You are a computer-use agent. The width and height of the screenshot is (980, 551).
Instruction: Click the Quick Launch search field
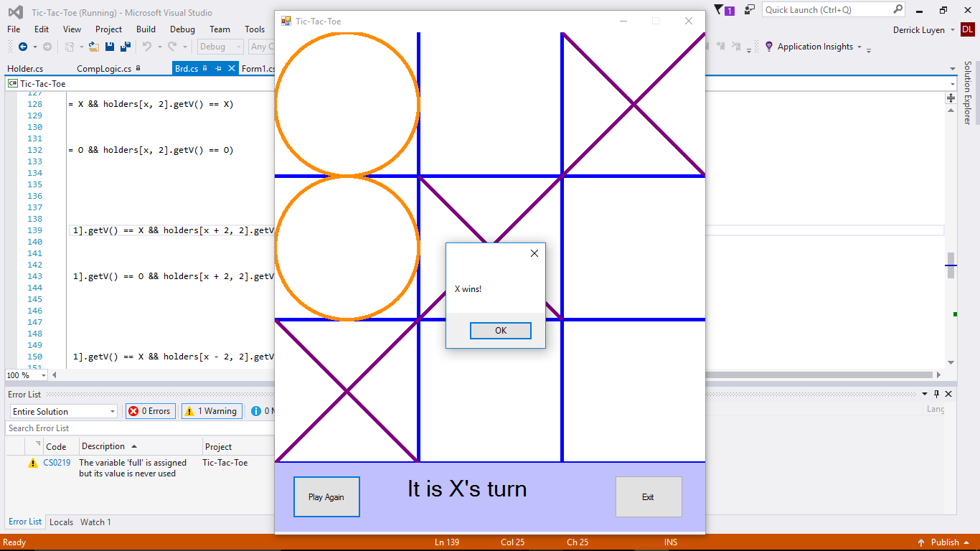(x=826, y=9)
